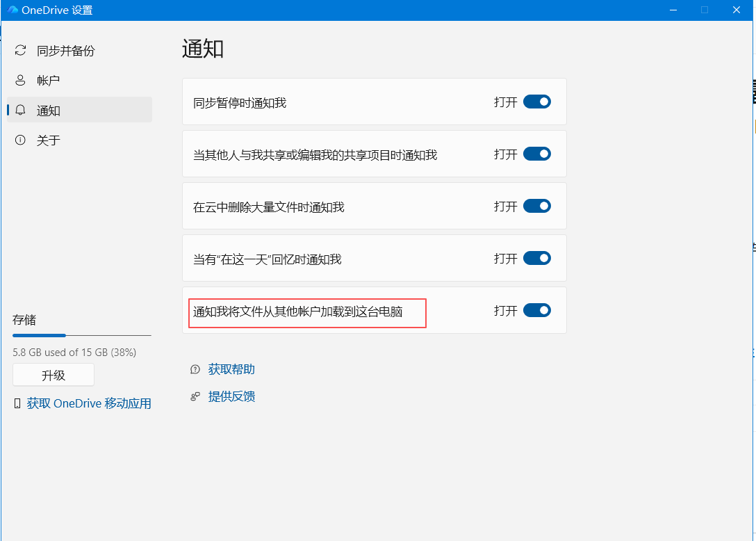Click the storage usage progress bar

(x=82, y=335)
